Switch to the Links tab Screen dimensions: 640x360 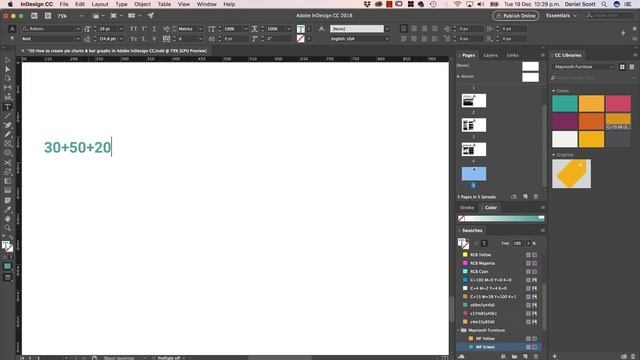click(x=512, y=55)
